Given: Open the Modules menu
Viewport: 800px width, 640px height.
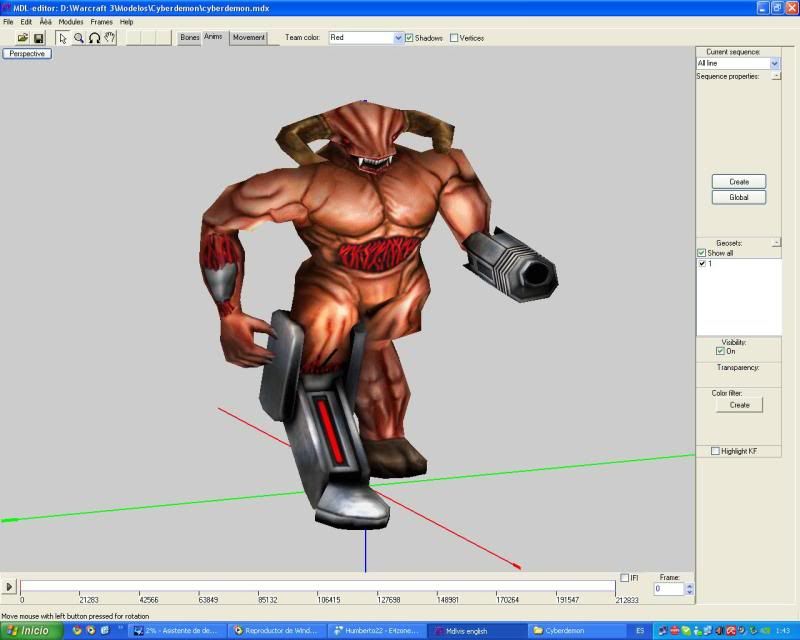Looking at the screenshot, I should [70, 22].
